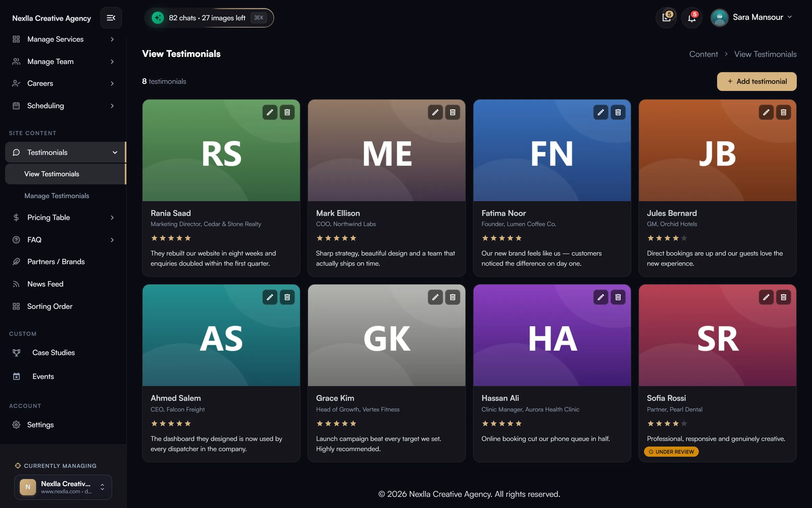Follow the Content breadcrumb link
Screen dimensions: 812x508
point(703,54)
